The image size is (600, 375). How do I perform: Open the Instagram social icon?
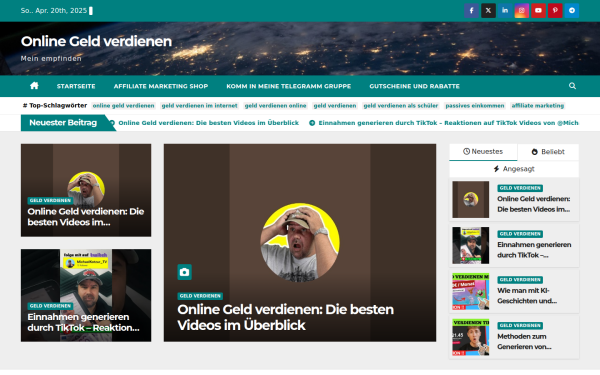pyautogui.click(x=522, y=11)
